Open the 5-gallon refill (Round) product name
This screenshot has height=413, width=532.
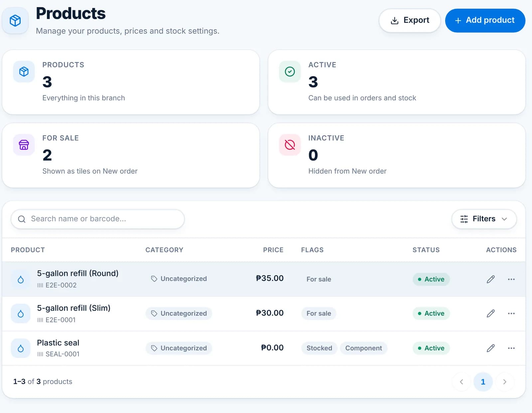(78, 273)
